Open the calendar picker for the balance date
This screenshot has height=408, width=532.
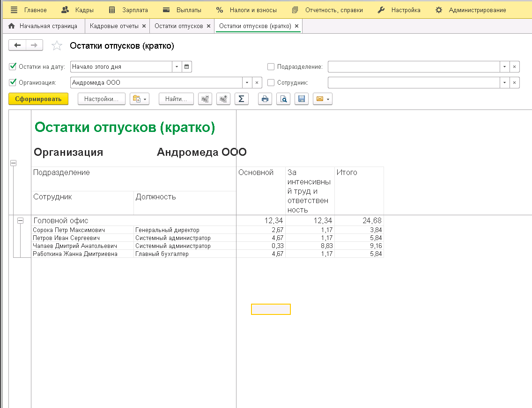186,67
